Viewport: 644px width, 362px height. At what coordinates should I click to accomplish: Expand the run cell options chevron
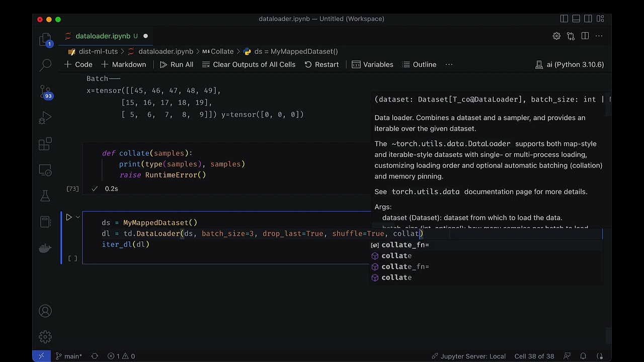tap(77, 217)
